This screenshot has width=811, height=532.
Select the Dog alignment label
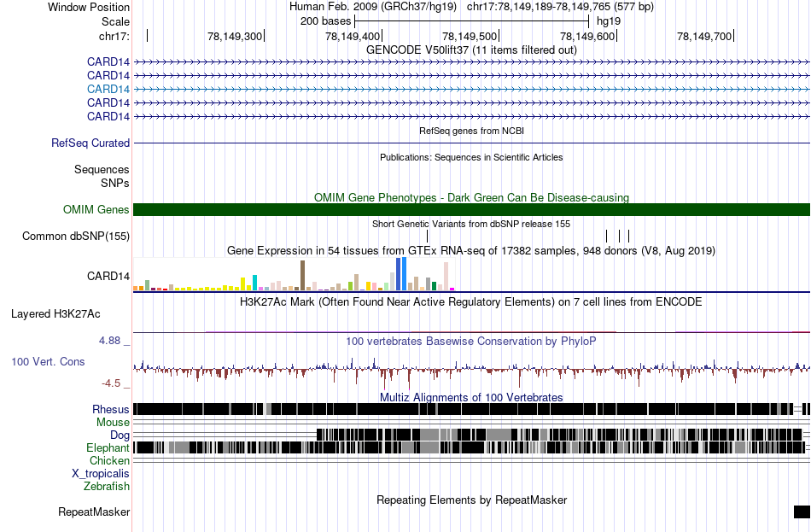tap(120, 436)
